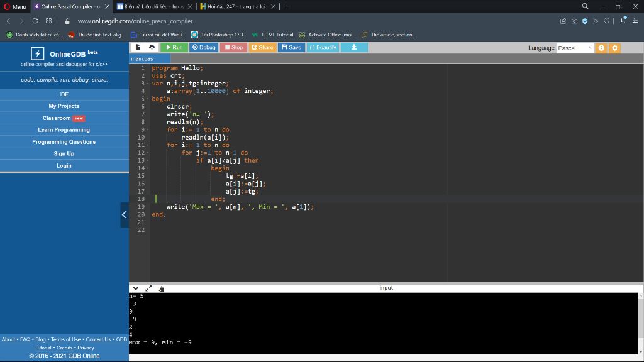The height and width of the screenshot is (362, 644).
Task: Stop the running program
Action: [x=234, y=47]
